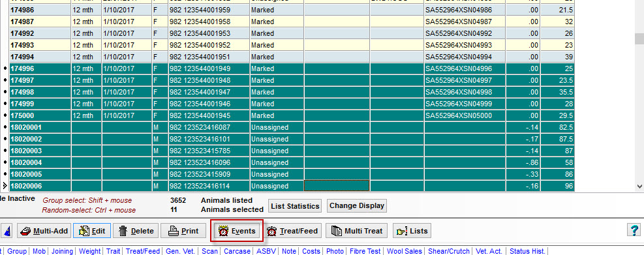
Task: Click value -.86 in row 18020004
Action: [523, 162]
